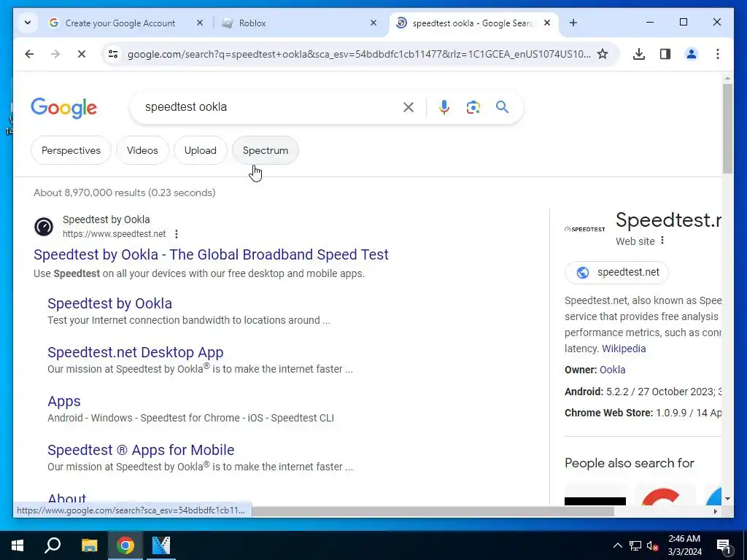The height and width of the screenshot is (560, 747).
Task: Open the Windows notification center
Action: [724, 545]
